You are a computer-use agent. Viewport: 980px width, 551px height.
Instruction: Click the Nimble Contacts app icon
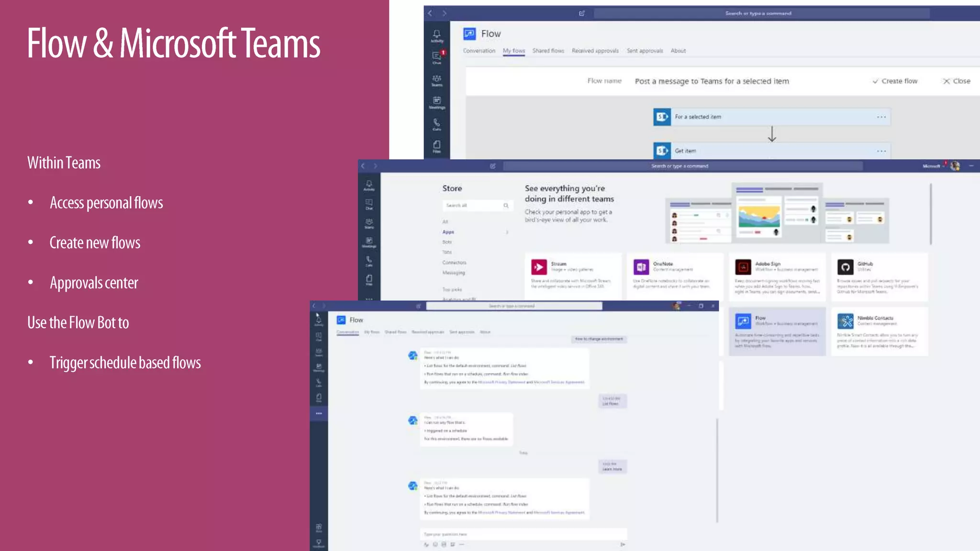point(845,321)
